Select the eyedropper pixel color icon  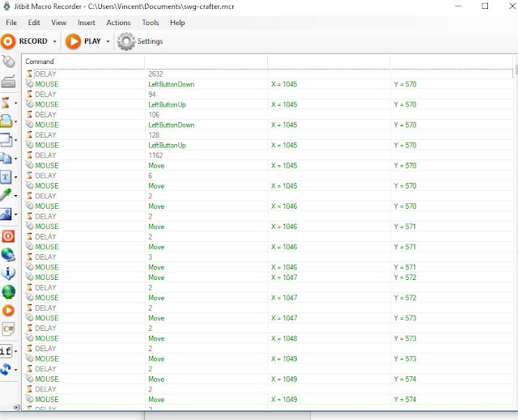pos(6,195)
